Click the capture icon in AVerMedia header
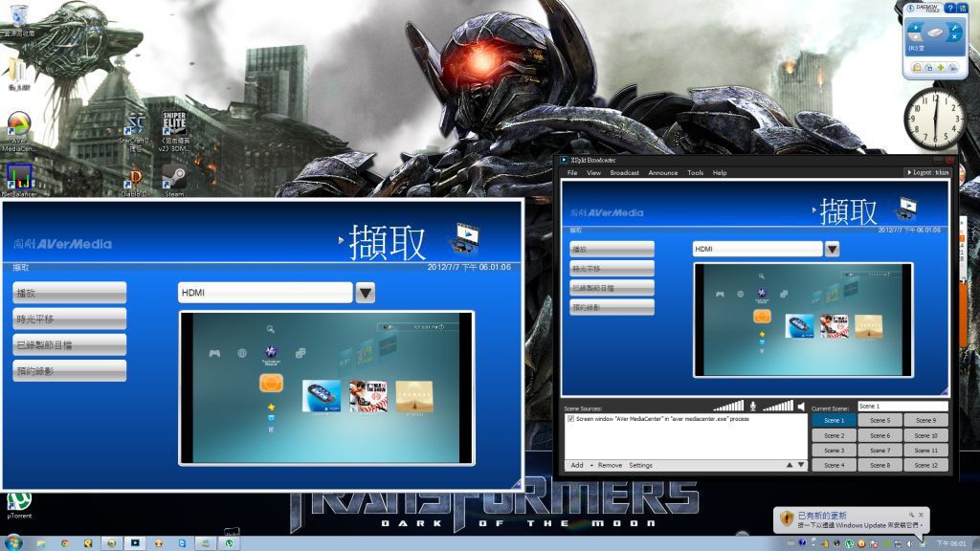Image resolution: width=980 pixels, height=551 pixels. (464, 238)
